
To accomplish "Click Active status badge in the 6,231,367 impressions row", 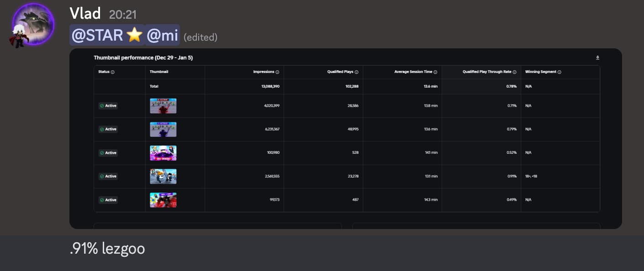I will coord(108,129).
